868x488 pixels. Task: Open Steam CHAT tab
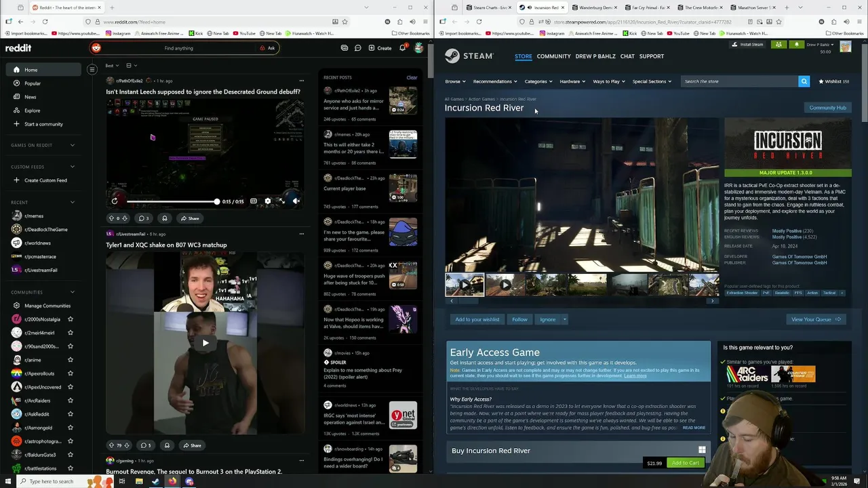click(627, 56)
